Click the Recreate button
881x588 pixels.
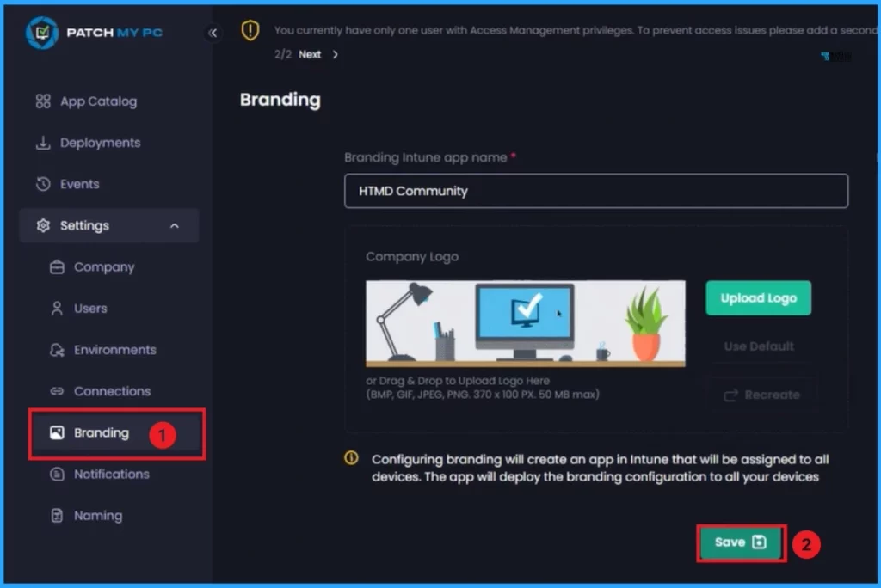[762, 395]
